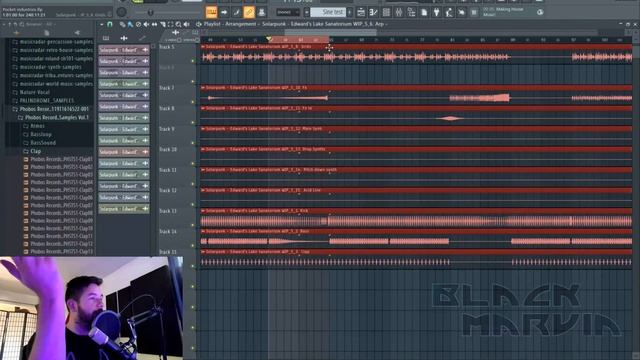Viewport: 640px width, 360px height.
Task: Mute Track 8 with its green light
Action: [x=193, y=122]
